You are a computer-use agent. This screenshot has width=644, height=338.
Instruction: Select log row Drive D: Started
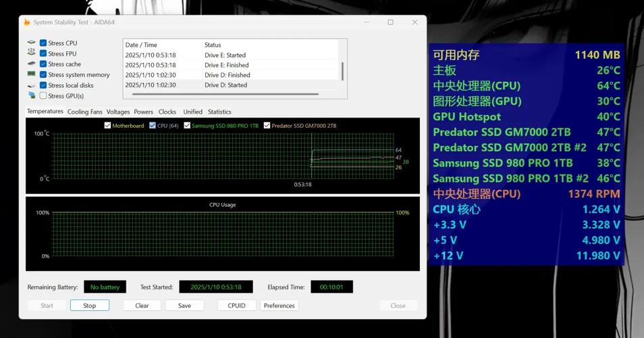point(231,85)
